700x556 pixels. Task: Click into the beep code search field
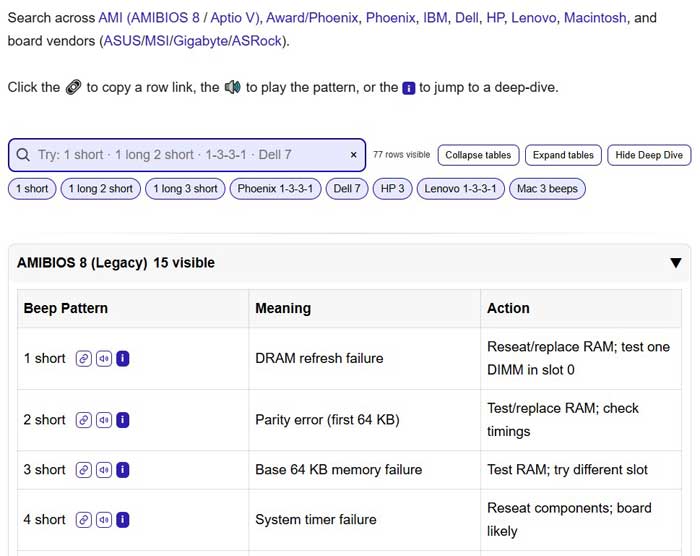coord(187,155)
